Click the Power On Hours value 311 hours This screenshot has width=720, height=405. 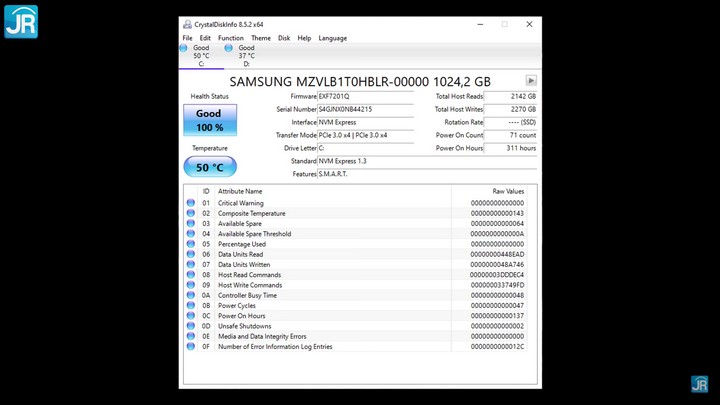510,148
